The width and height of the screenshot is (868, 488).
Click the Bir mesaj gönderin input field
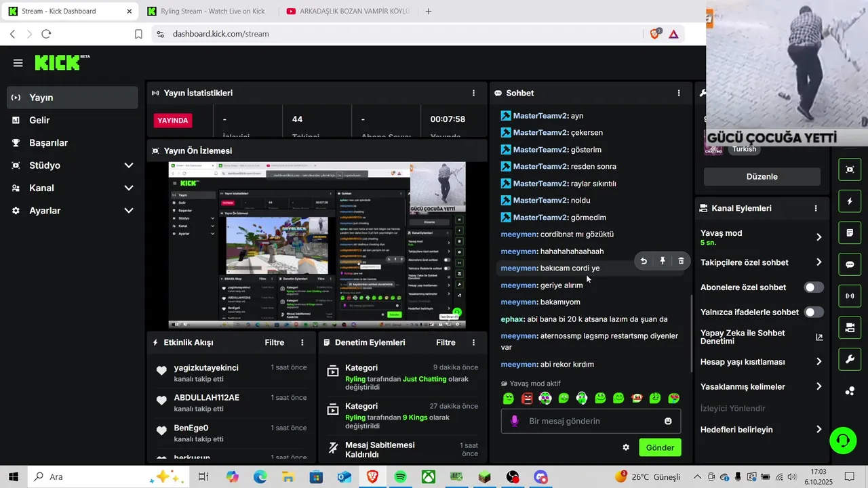point(591,421)
